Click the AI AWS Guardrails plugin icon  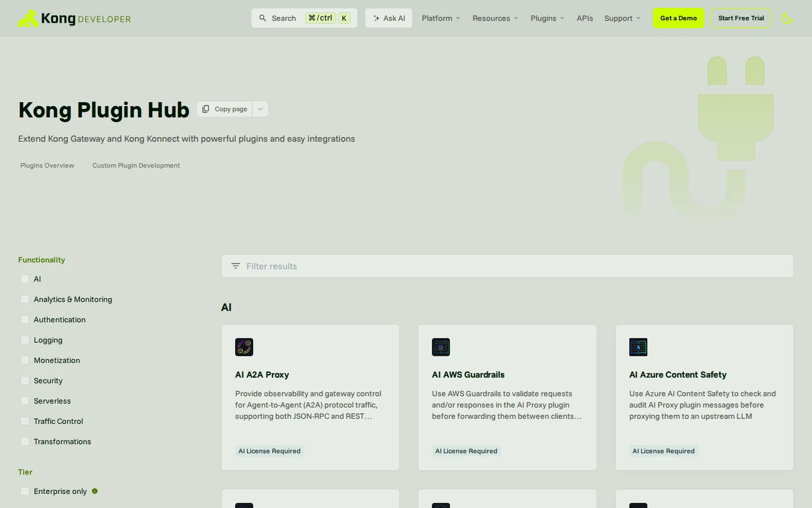(x=441, y=347)
